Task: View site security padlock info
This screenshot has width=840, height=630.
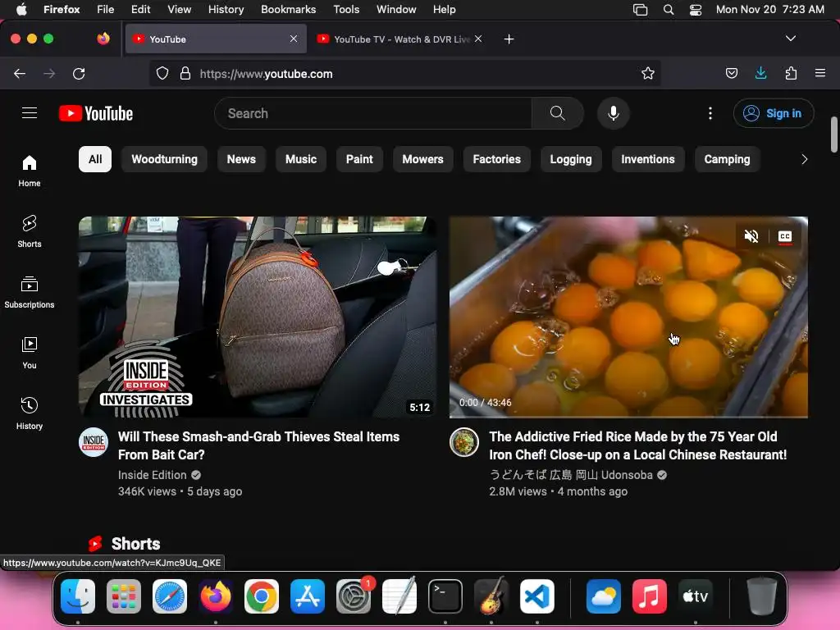Action: tap(185, 73)
